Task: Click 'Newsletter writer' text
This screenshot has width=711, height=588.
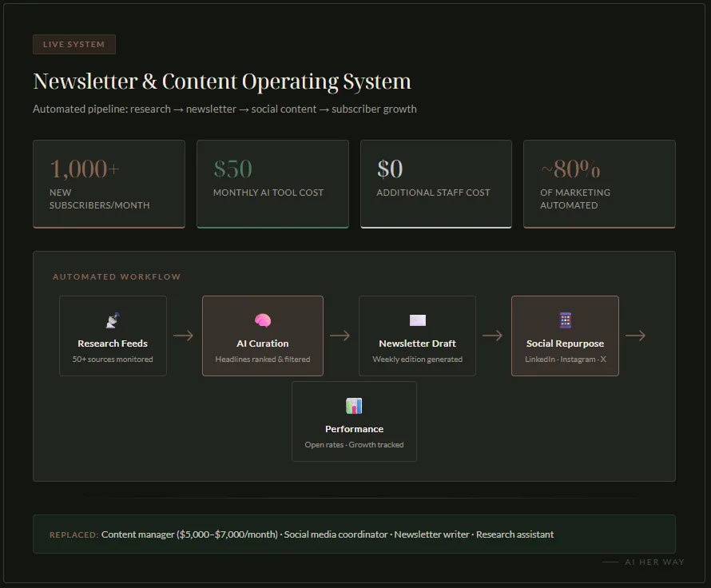Action: [431, 534]
